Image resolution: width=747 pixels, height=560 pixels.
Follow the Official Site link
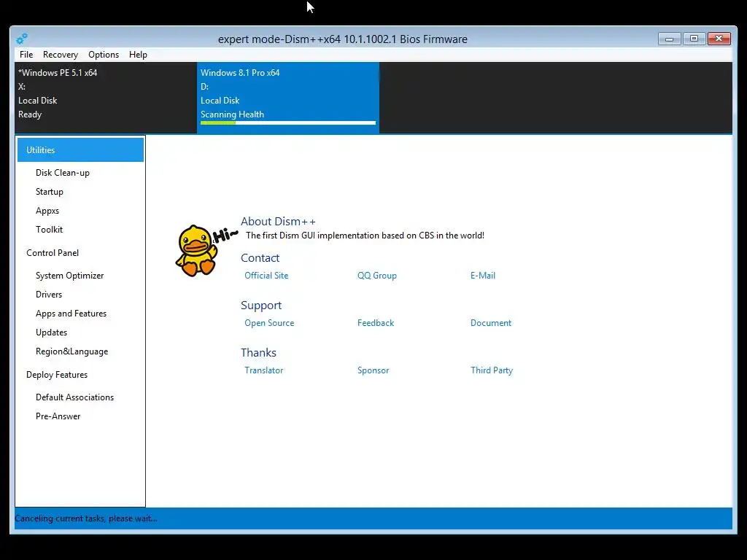266,276
